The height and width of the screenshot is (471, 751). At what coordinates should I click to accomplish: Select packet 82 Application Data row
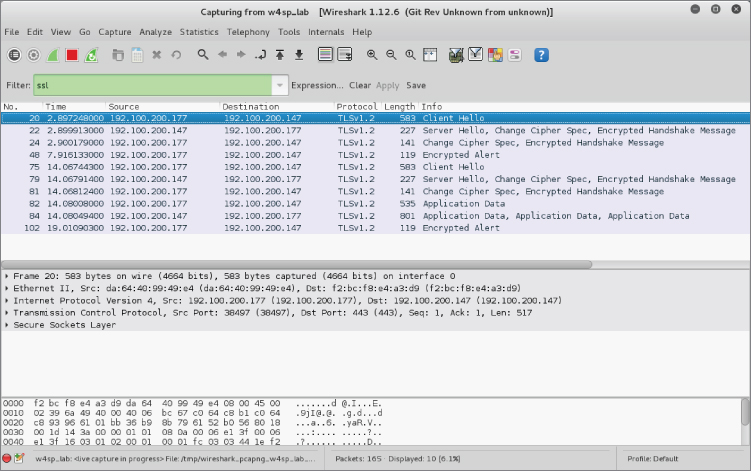click(376, 204)
